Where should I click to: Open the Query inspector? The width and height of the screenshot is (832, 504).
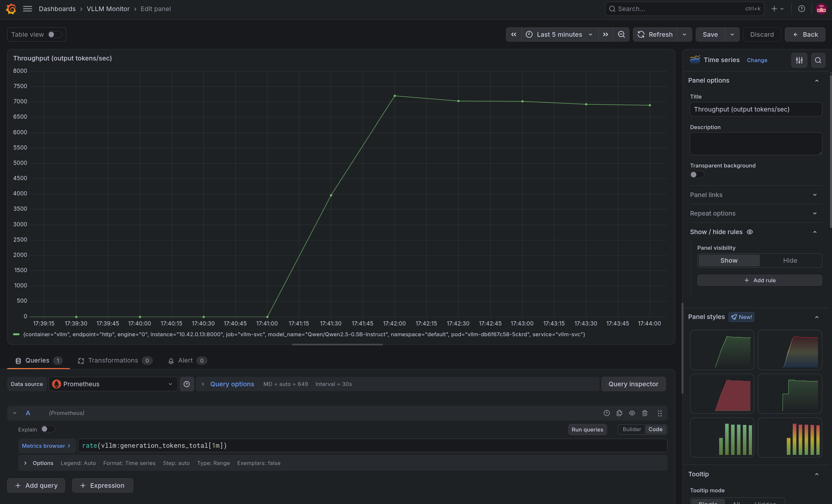[633, 384]
